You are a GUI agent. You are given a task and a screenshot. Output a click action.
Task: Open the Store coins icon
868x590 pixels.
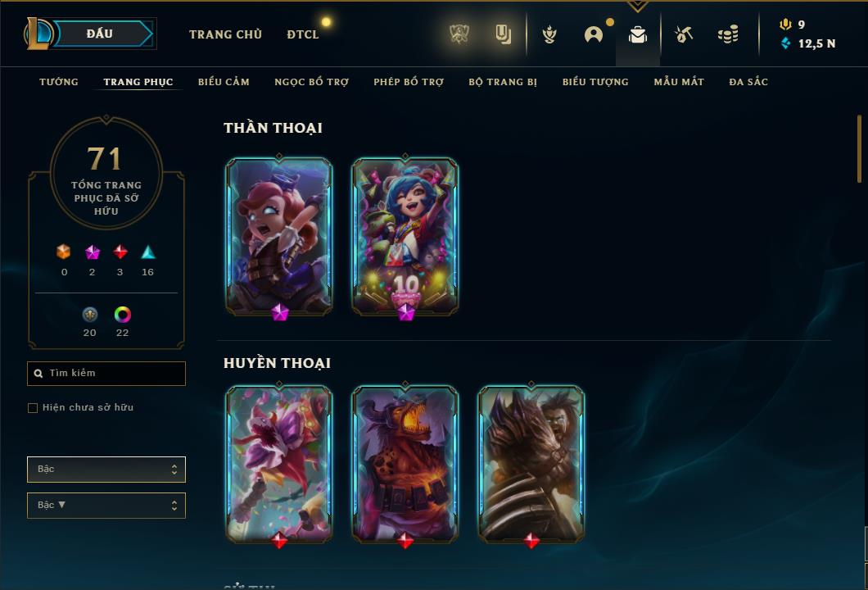tap(728, 34)
